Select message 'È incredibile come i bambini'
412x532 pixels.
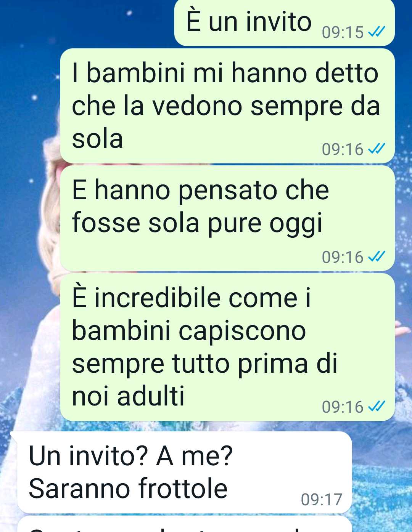[227, 347]
